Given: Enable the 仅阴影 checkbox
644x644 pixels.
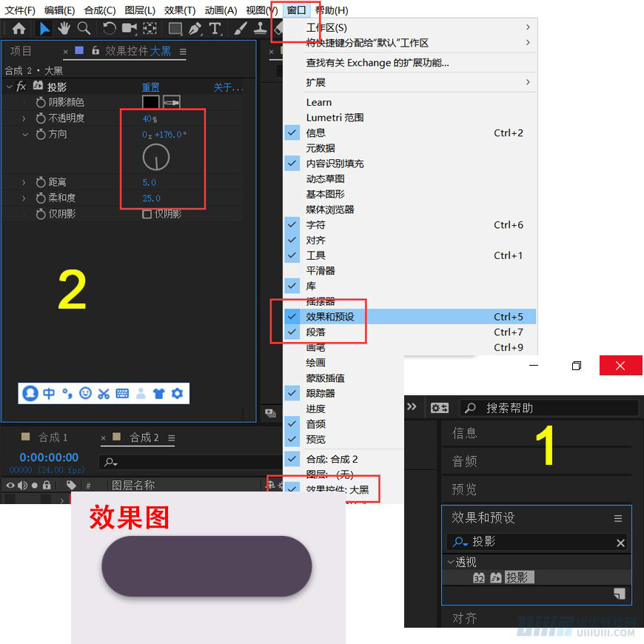Looking at the screenshot, I should coord(147,213).
